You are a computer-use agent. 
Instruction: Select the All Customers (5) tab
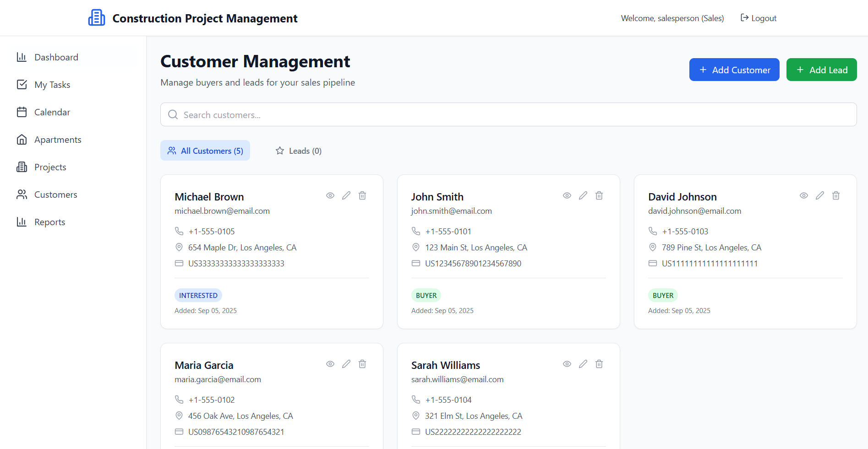(205, 151)
